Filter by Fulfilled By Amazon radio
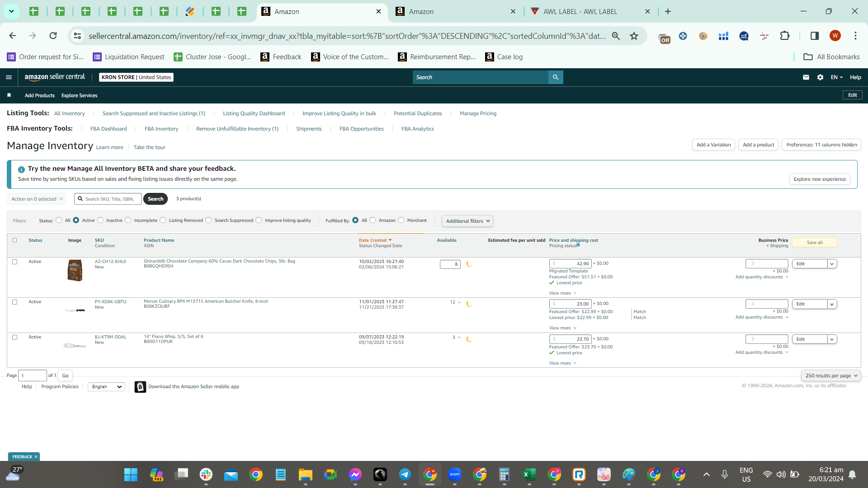The width and height of the screenshot is (868, 488). tap(373, 221)
